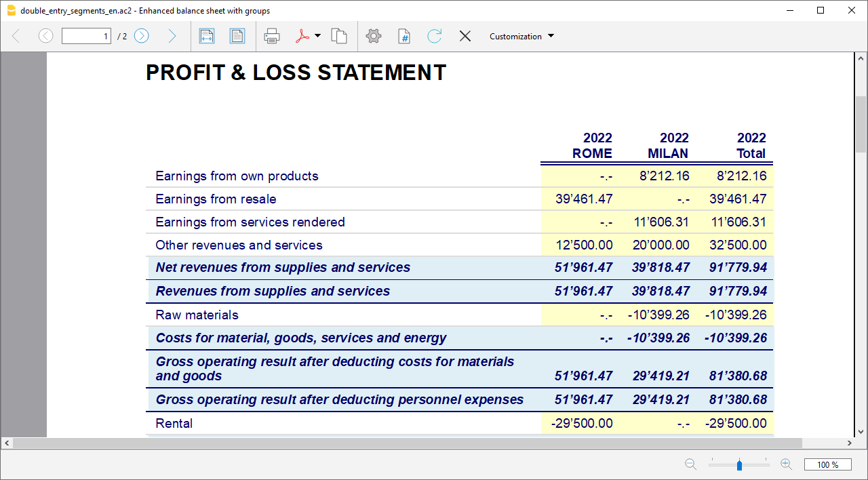Refresh the report preview
The image size is (868, 480).
coord(435,37)
